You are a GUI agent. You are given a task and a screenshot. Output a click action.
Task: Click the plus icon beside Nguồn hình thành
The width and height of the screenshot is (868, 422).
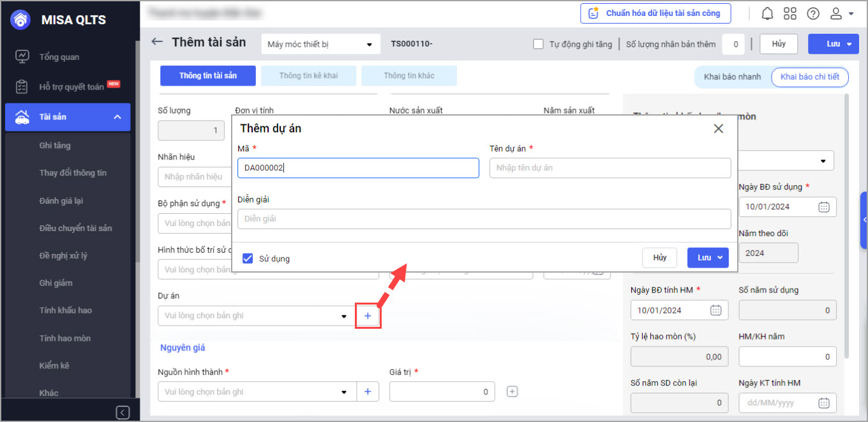point(368,392)
